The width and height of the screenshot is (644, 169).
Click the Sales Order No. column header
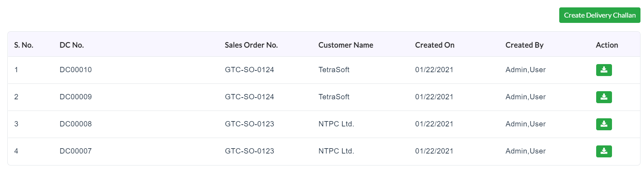tap(251, 45)
